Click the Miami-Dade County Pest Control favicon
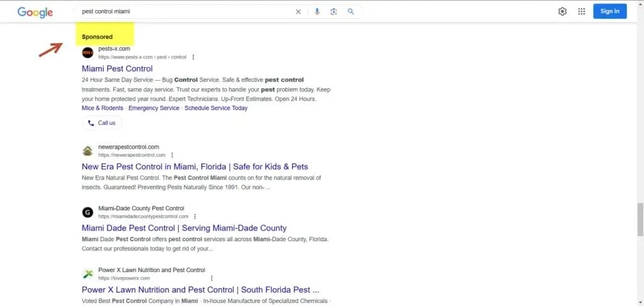This screenshot has height=306, width=644. (87, 212)
